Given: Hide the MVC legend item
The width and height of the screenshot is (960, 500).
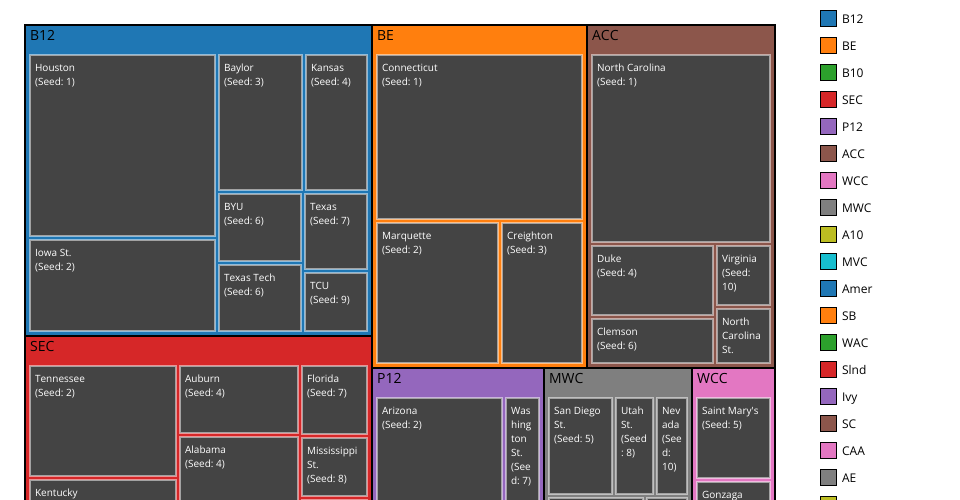Looking at the screenshot, I should 854,262.
